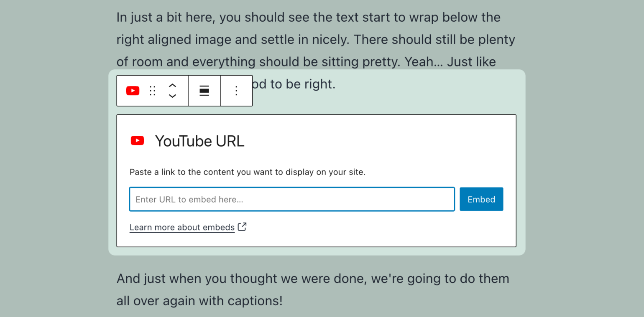Open the block alignment options

tap(204, 91)
